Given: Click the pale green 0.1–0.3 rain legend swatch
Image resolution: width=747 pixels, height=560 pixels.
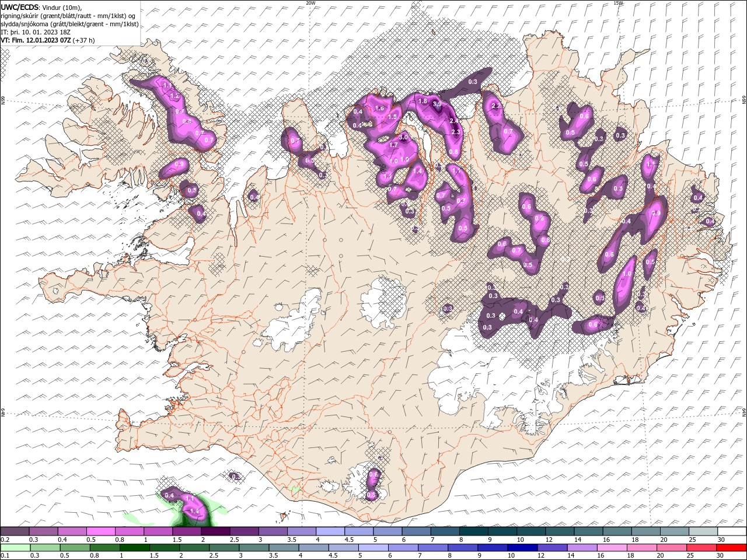Looking at the screenshot, I should click(x=15, y=548).
